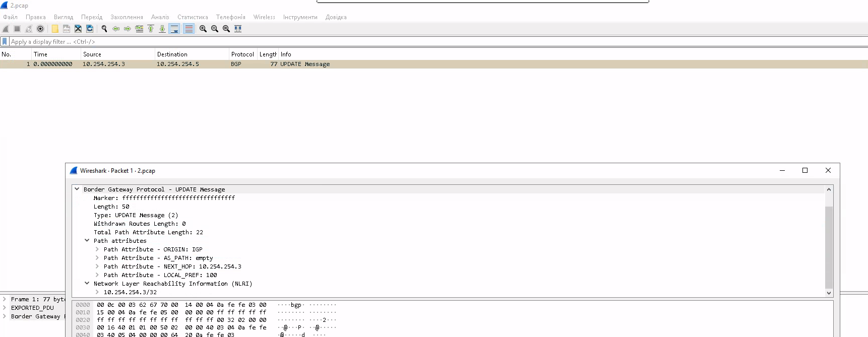The image size is (868, 337).
Task: Close this capture file icon
Action: point(78,29)
